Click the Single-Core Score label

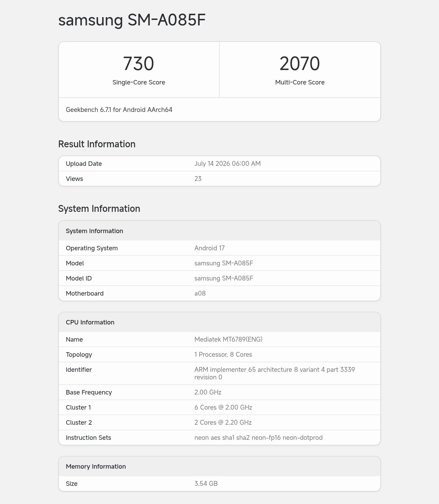pos(139,82)
